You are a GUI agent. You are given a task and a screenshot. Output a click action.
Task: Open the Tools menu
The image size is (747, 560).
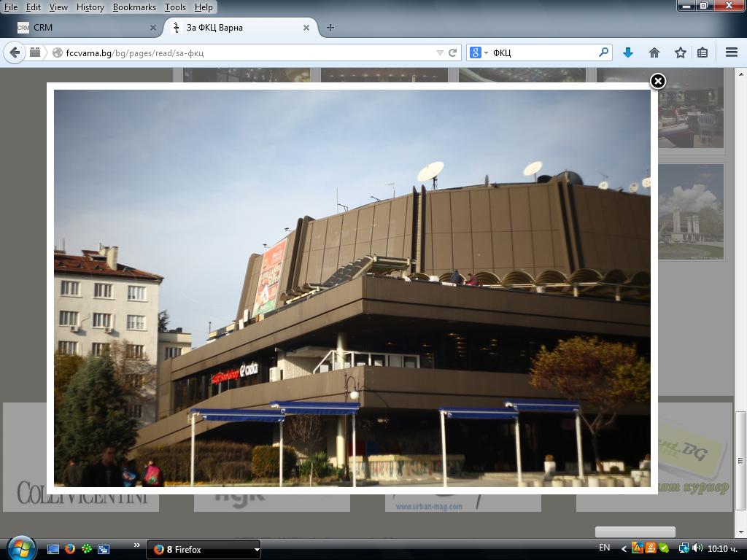point(175,7)
